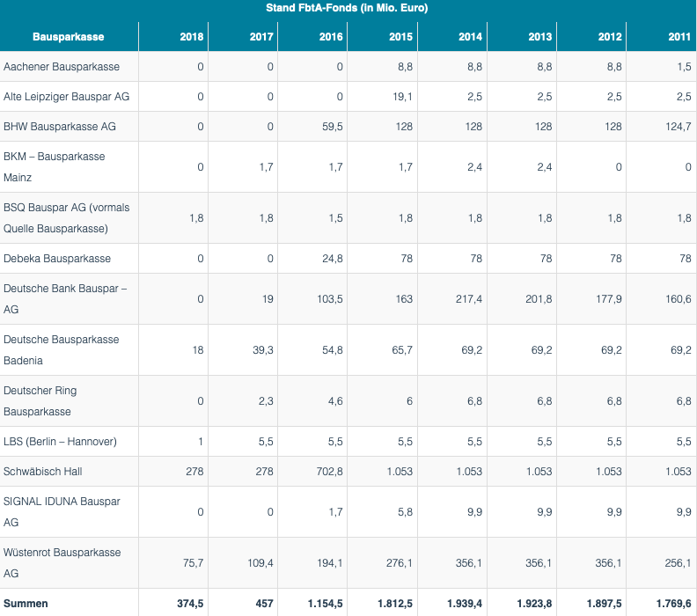This screenshot has width=697, height=616.
Task: Click the 2014 sum value 1.939,4
Action: click(465, 604)
